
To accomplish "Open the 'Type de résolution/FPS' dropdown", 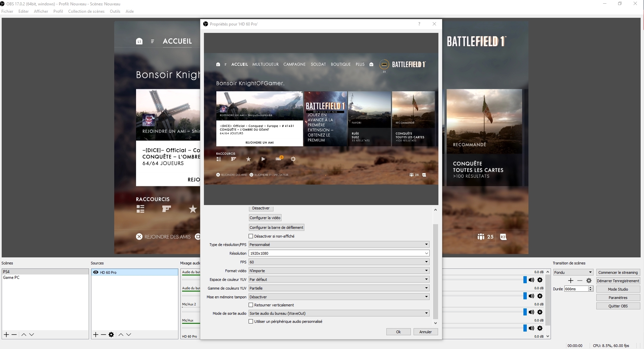I will click(x=339, y=245).
